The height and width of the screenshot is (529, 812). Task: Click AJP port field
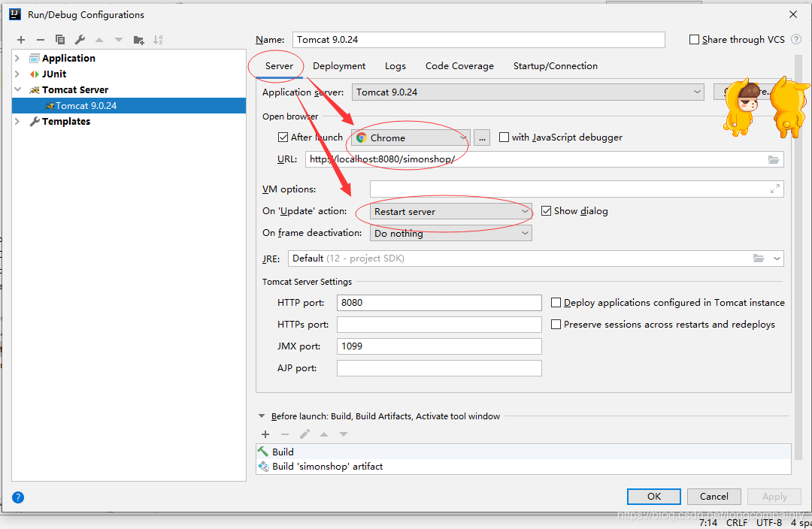pos(439,368)
